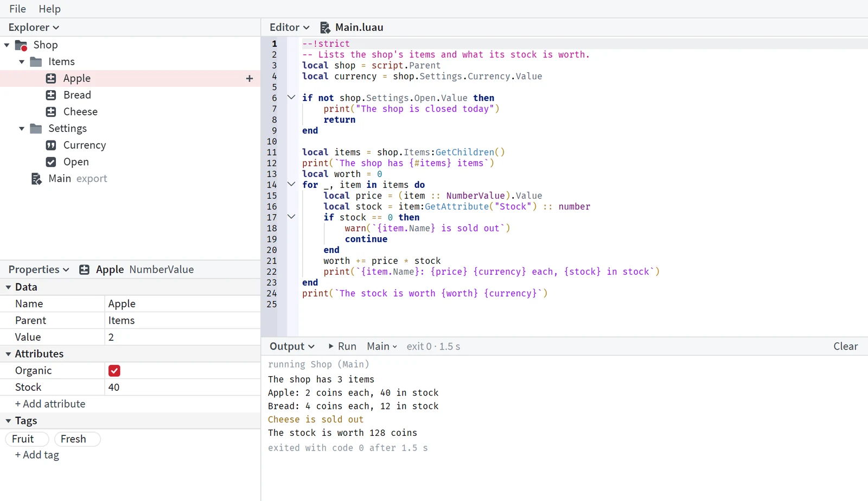Click the Items folder icon
The width and height of the screenshot is (868, 501).
36,62
